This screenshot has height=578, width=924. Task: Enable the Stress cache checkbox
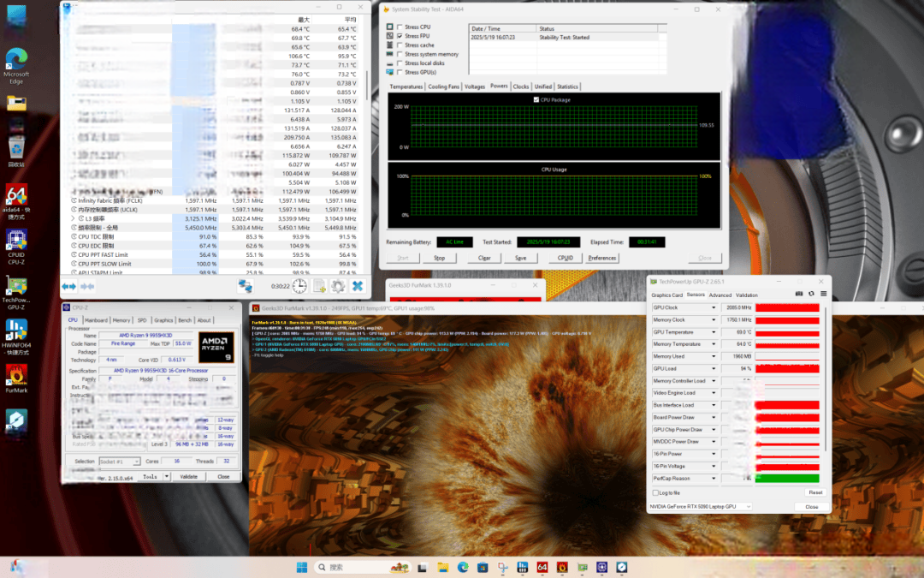[x=400, y=45]
